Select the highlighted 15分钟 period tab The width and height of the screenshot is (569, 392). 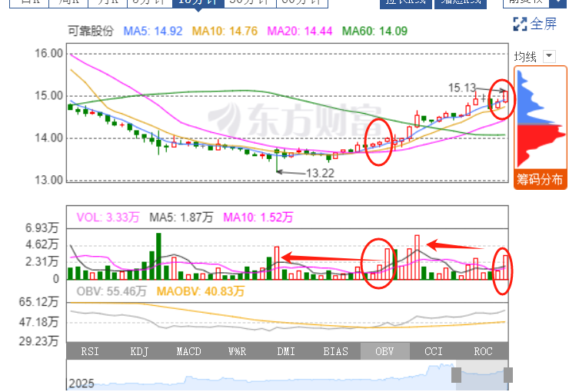(198, 3)
